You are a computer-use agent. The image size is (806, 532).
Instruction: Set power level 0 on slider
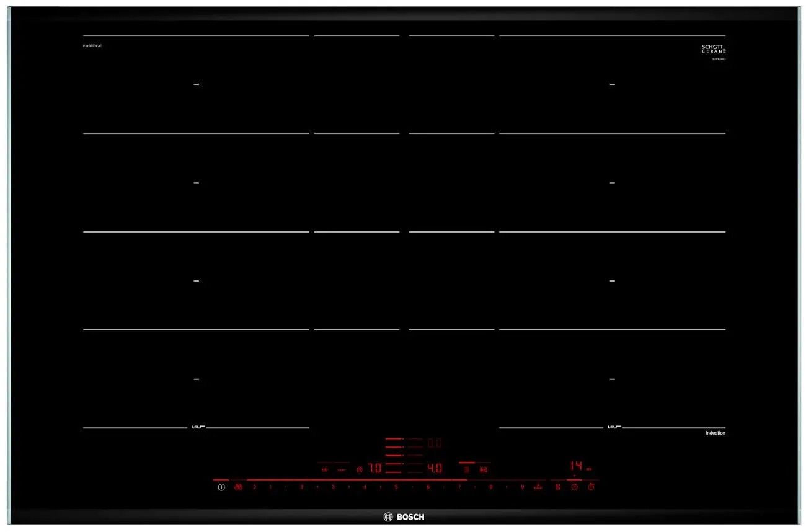(254, 487)
